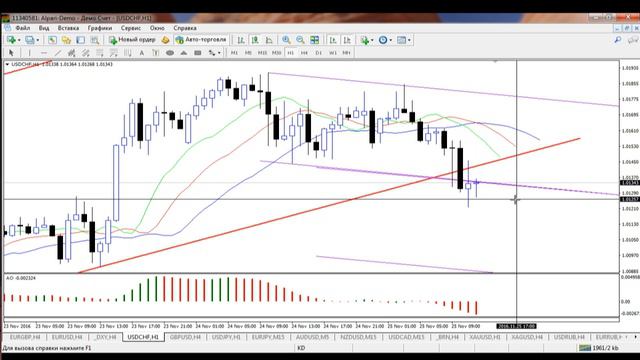Open the Вид menu
This screenshot has height=360, width=640.
[44, 28]
